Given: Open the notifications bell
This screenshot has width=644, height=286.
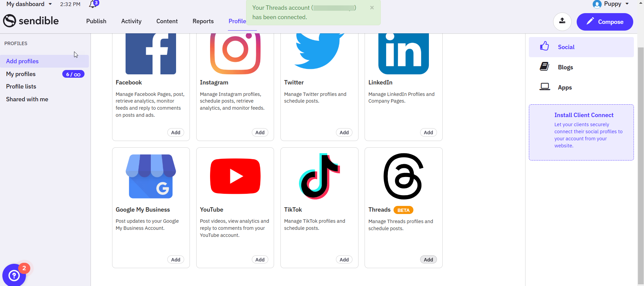Looking at the screenshot, I should (x=92, y=4).
